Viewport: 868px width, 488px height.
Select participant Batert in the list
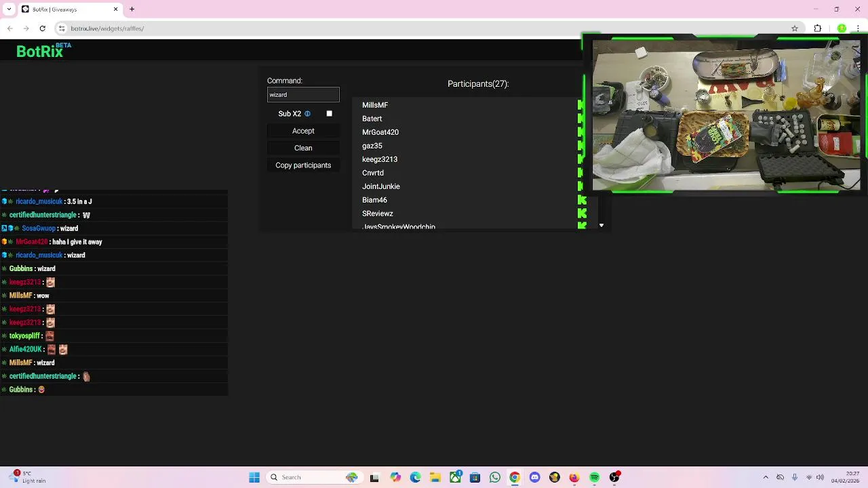click(372, 119)
